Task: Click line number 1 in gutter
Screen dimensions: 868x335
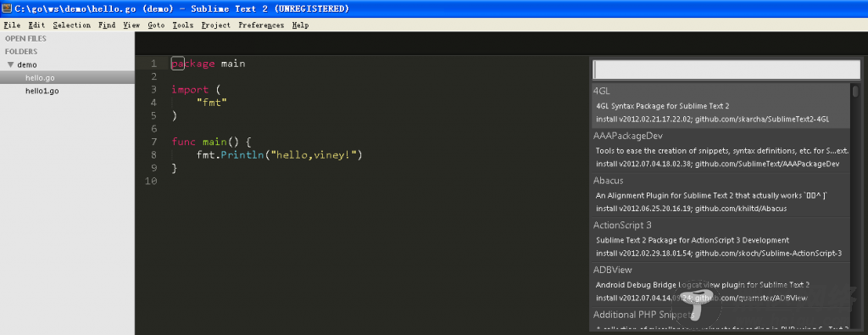Action: [154, 64]
